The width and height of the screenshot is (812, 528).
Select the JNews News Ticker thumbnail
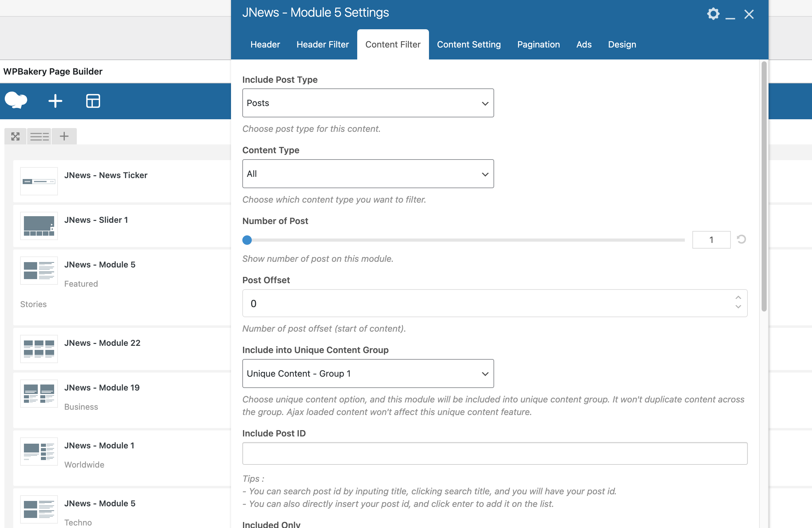(x=39, y=181)
